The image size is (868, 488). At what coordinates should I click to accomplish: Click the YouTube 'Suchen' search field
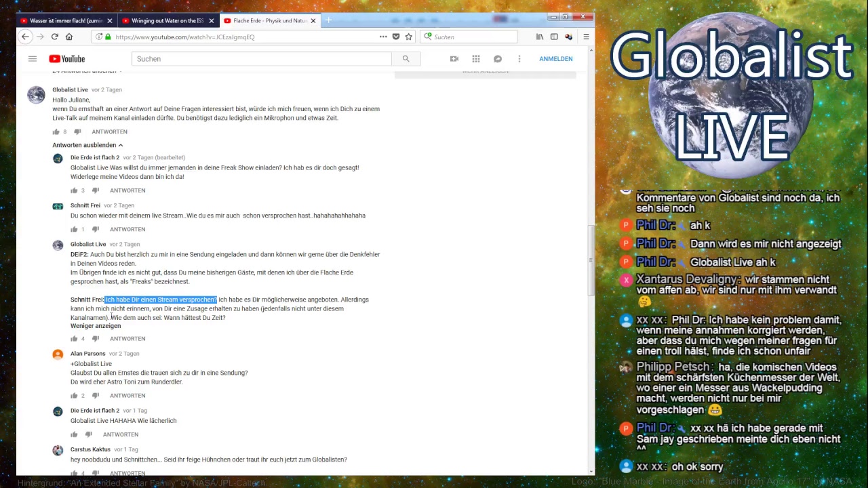(261, 59)
